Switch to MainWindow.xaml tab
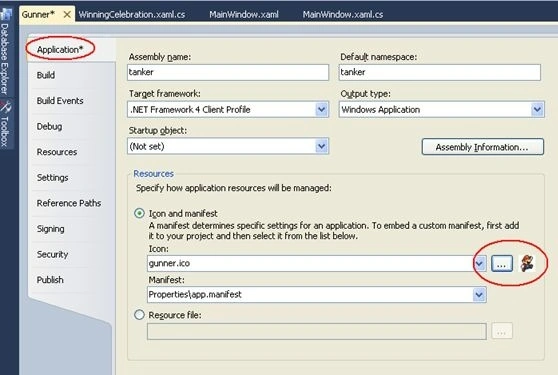Image resolution: width=558 pixels, height=375 pixels. (244, 15)
